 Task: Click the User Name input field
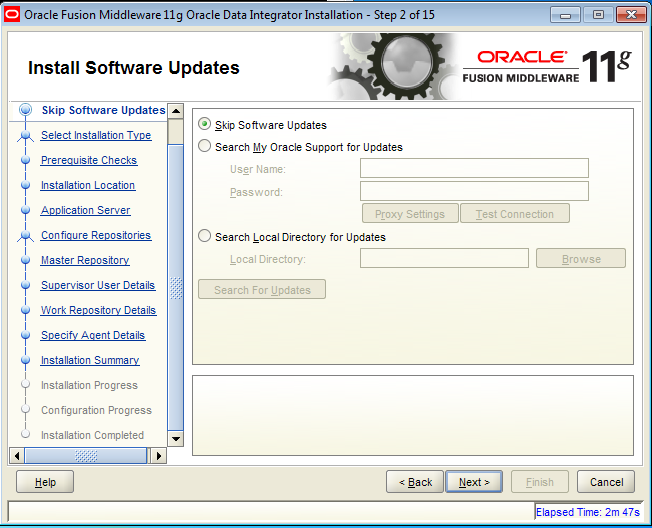(x=474, y=168)
